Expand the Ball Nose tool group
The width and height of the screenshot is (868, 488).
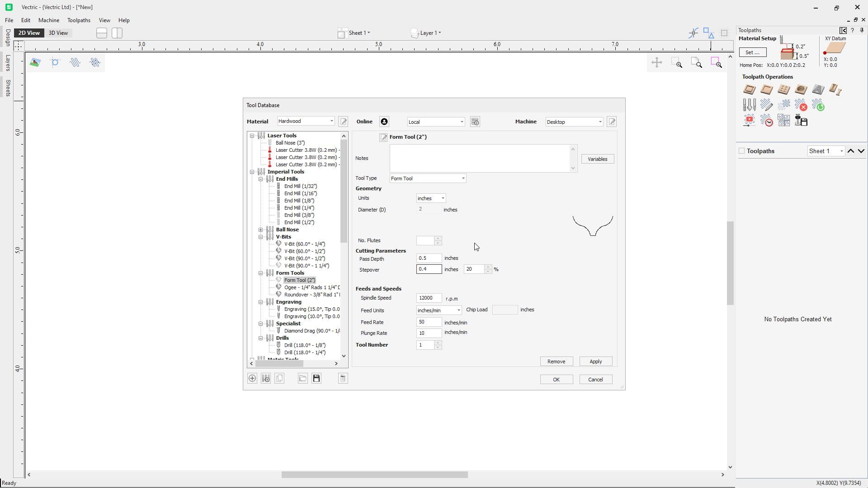[261, 230]
